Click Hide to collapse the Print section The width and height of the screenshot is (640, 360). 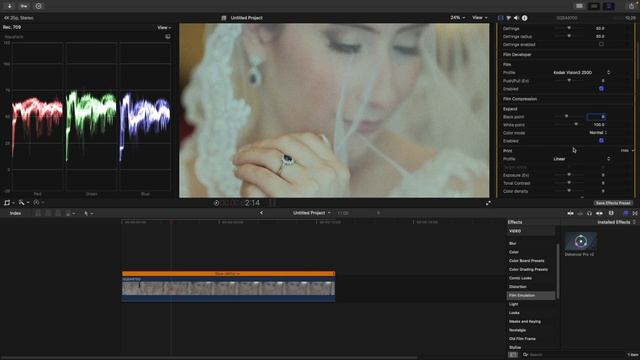click(624, 151)
